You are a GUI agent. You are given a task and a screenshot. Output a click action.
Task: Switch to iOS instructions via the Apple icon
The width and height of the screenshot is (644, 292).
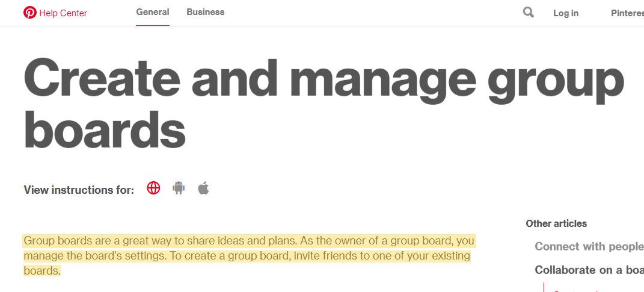point(204,188)
